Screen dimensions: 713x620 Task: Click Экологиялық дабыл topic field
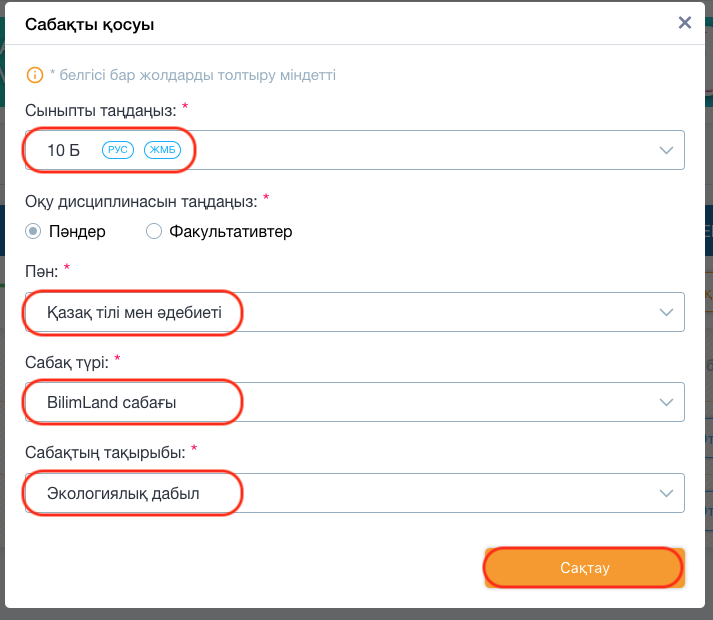click(355, 493)
